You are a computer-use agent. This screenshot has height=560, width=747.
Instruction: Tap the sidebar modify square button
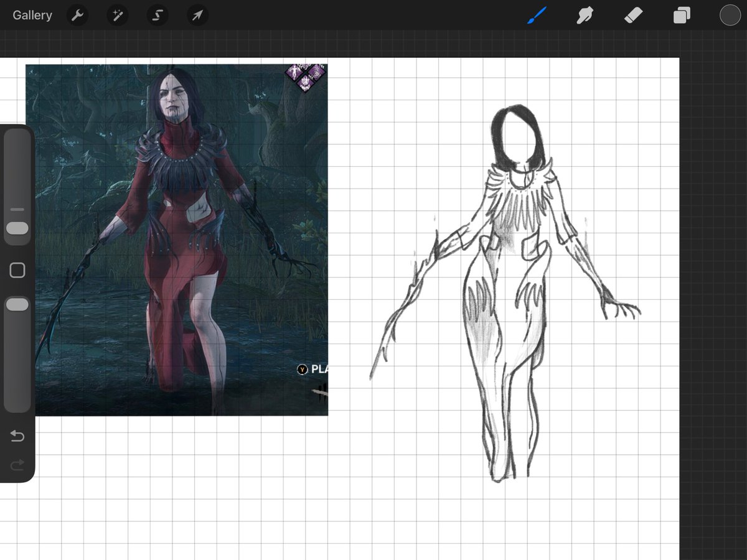tap(17, 270)
